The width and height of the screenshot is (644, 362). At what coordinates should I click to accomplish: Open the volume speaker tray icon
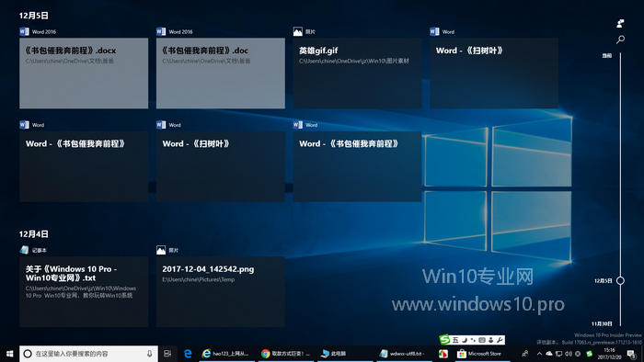[x=569, y=354]
